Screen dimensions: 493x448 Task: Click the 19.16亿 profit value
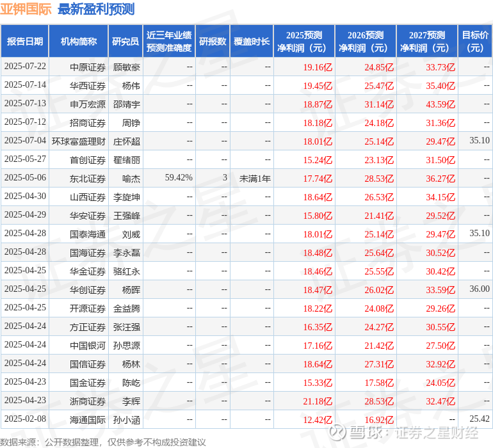318,67
